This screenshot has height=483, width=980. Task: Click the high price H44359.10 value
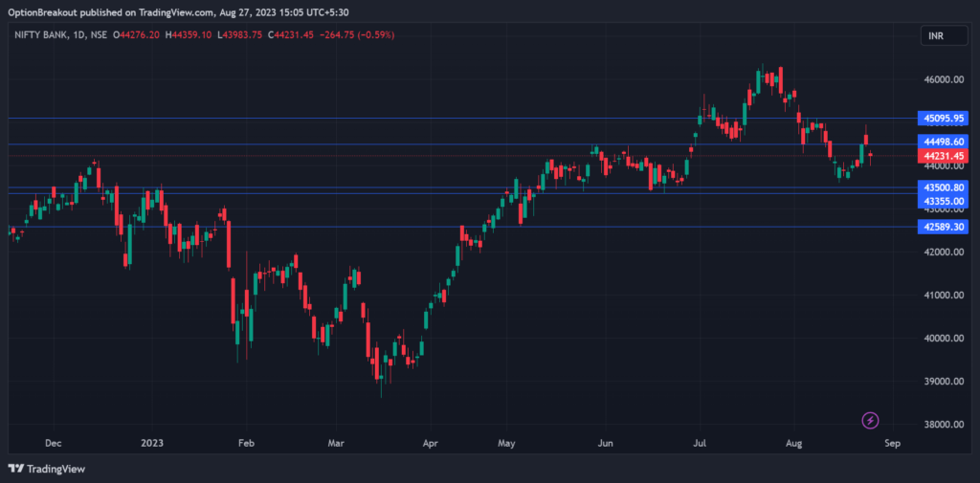pyautogui.click(x=189, y=35)
